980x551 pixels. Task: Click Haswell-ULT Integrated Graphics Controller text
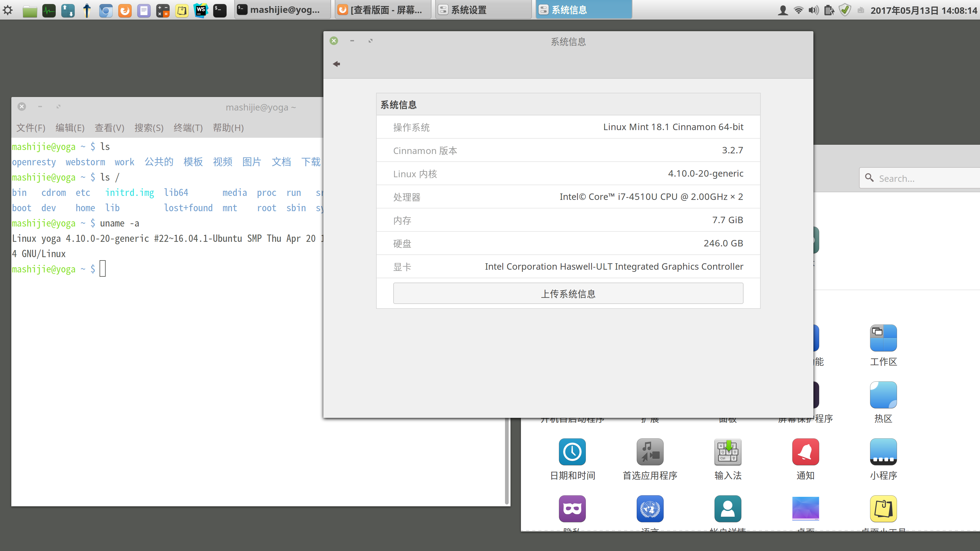[614, 267]
